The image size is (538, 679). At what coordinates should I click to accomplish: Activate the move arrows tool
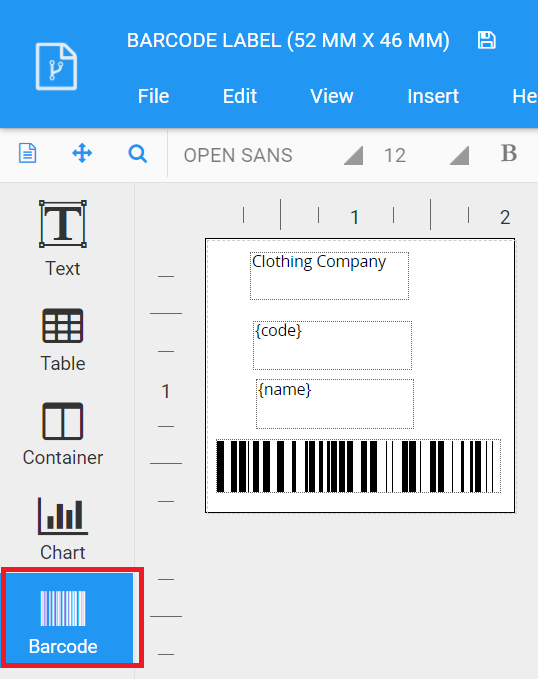82,153
